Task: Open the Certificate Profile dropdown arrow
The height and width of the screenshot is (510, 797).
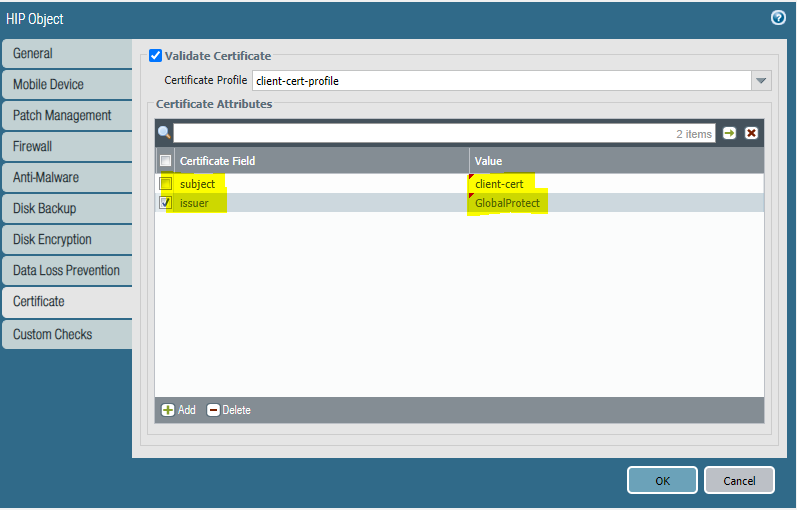Action: click(761, 80)
